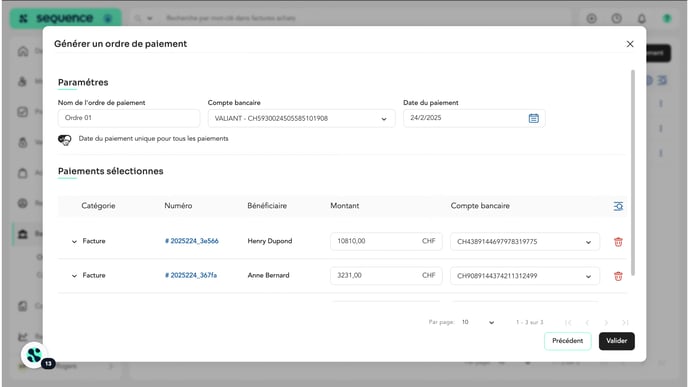
Task: Open the home icon in sidebar
Action: click(x=23, y=51)
